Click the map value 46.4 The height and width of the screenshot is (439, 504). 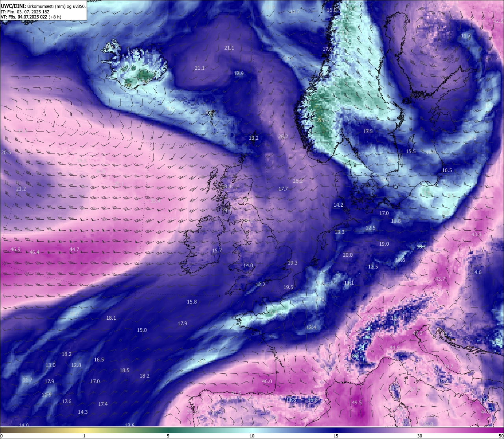click(x=34, y=252)
